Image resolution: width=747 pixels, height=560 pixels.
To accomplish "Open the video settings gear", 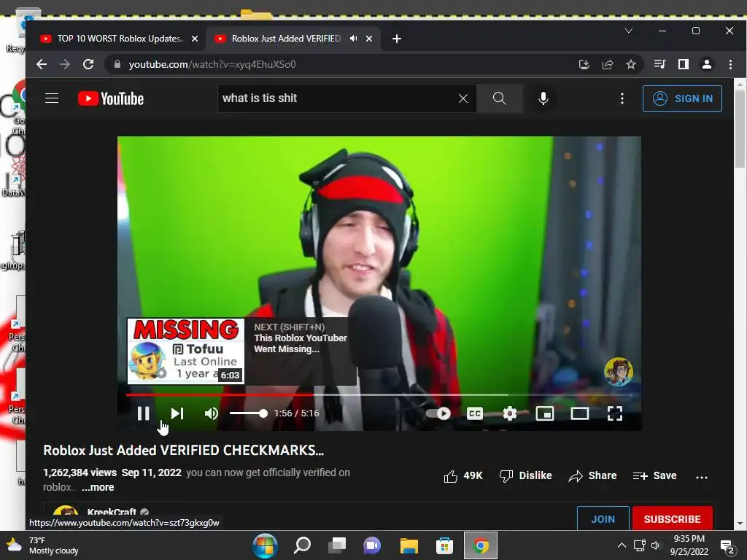I will click(510, 413).
